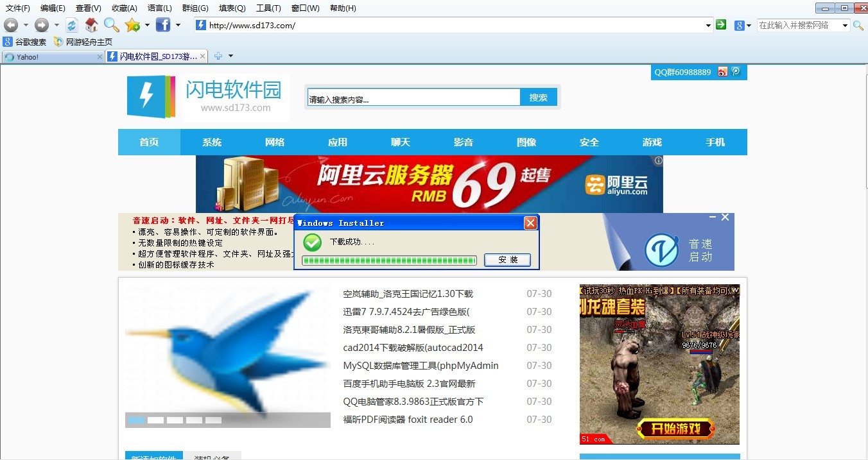Viewport: 868px width, 460px height.
Task: Click the ad info icon on 阿里云 banner
Action: pyautogui.click(x=658, y=160)
